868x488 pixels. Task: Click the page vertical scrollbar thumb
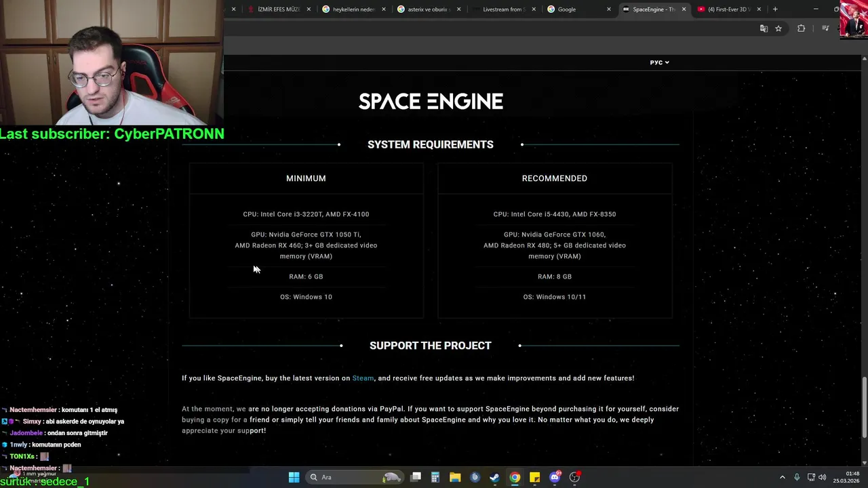click(x=864, y=407)
